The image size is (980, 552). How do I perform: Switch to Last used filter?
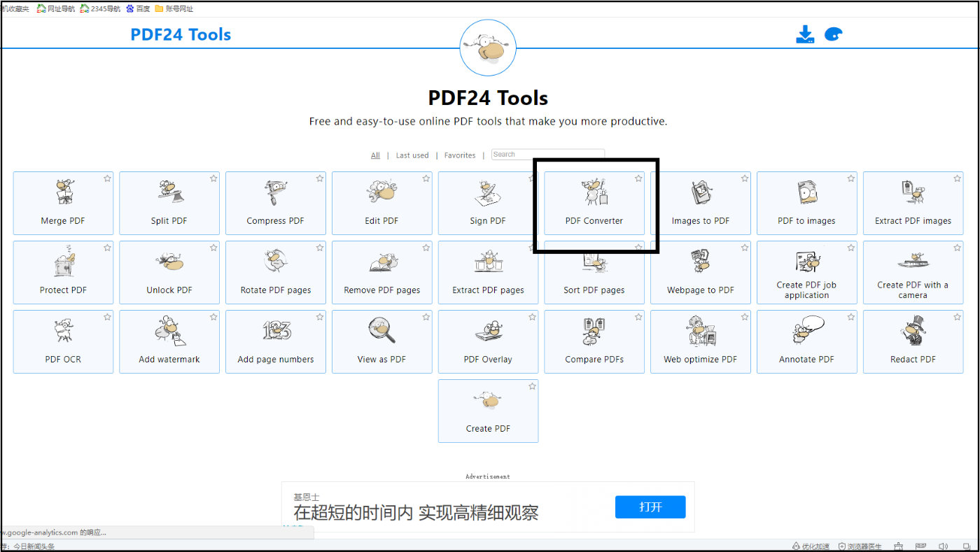point(412,155)
